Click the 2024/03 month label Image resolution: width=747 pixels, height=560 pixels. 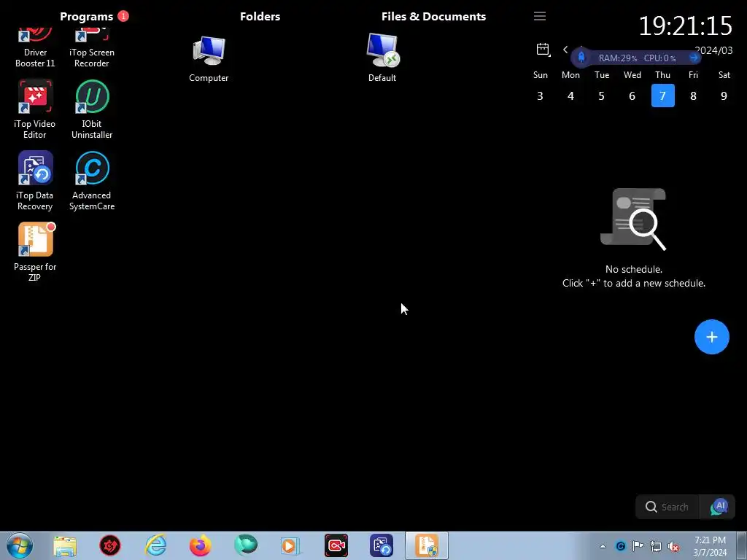coord(713,50)
